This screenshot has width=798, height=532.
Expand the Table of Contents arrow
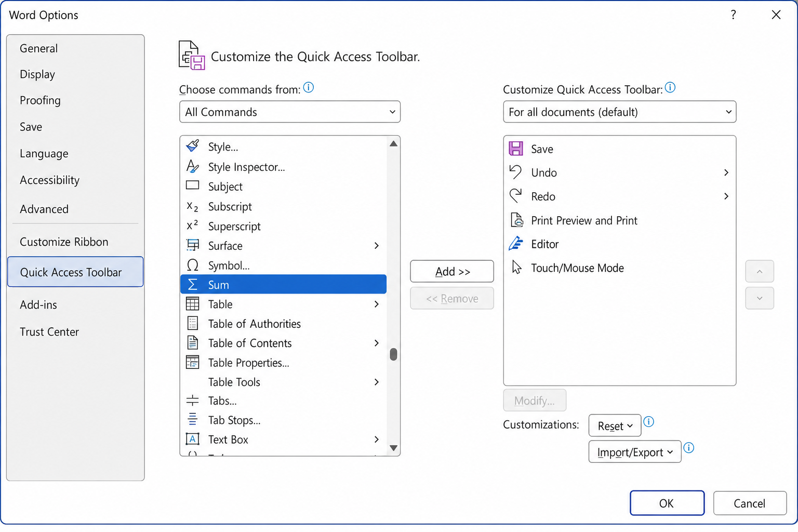[377, 343]
